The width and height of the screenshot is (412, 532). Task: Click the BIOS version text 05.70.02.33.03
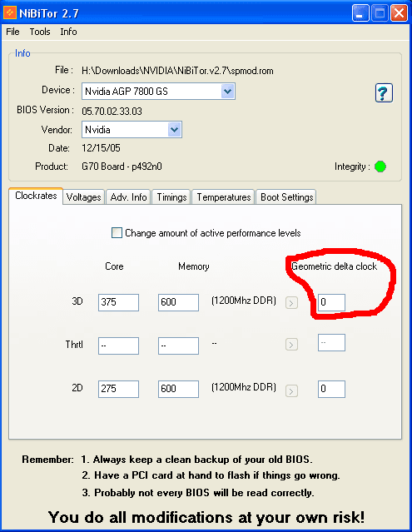tap(112, 112)
